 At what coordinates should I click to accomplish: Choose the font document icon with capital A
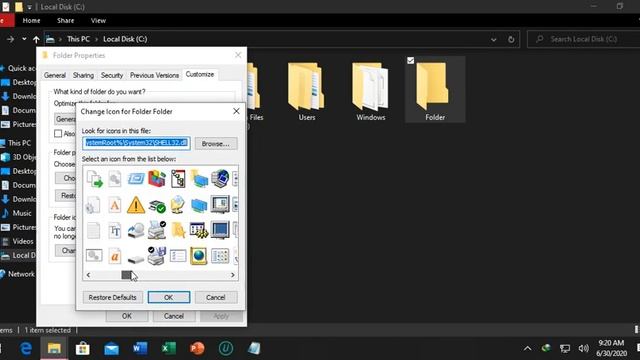click(115, 205)
